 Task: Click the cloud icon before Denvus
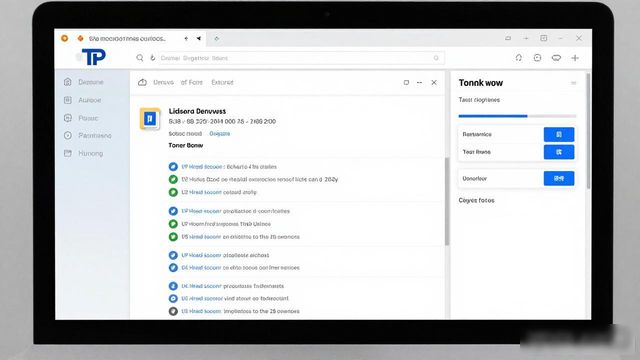pyautogui.click(x=142, y=82)
